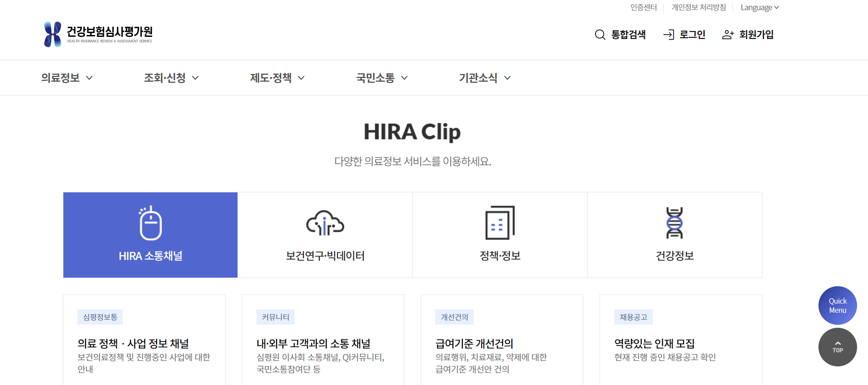Open the 개인정보 처리방침 link

(699, 7)
